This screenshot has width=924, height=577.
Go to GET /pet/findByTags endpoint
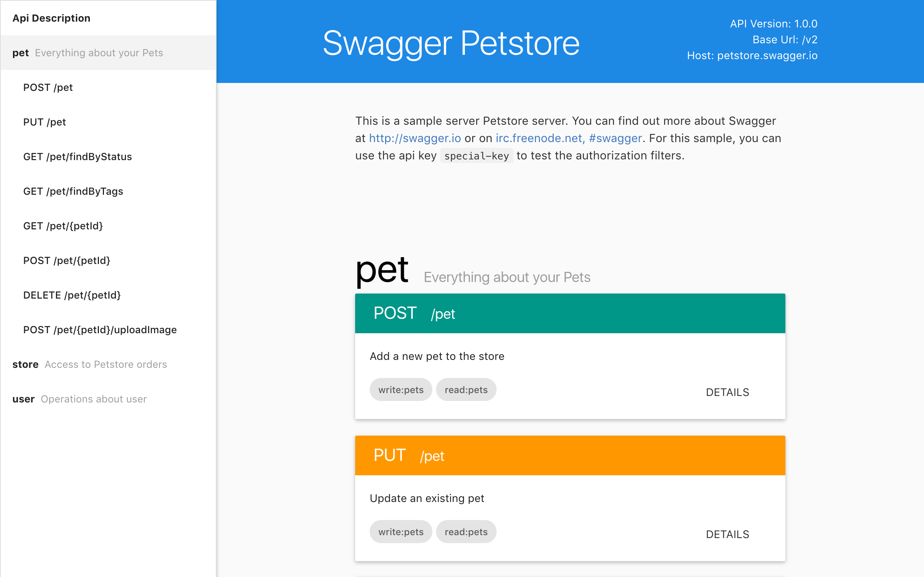pos(108,191)
